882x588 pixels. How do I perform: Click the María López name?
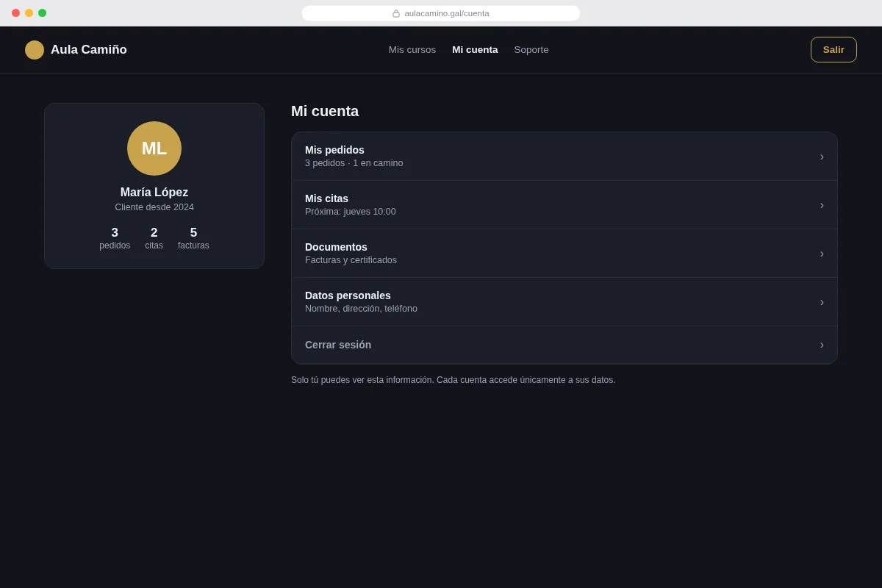click(x=154, y=193)
